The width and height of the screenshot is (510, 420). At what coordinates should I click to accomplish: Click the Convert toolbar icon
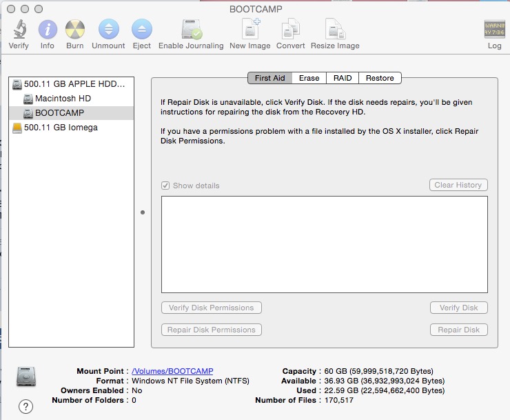coord(290,29)
